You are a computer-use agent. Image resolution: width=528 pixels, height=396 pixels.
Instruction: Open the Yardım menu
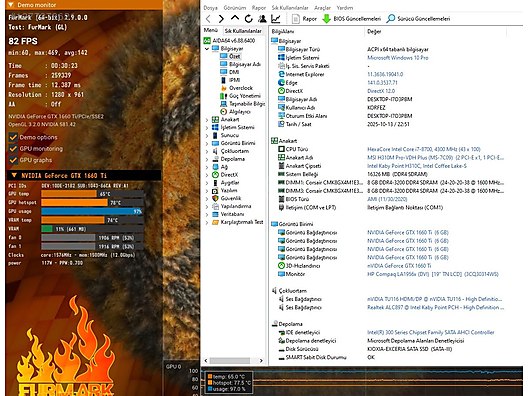click(344, 7)
